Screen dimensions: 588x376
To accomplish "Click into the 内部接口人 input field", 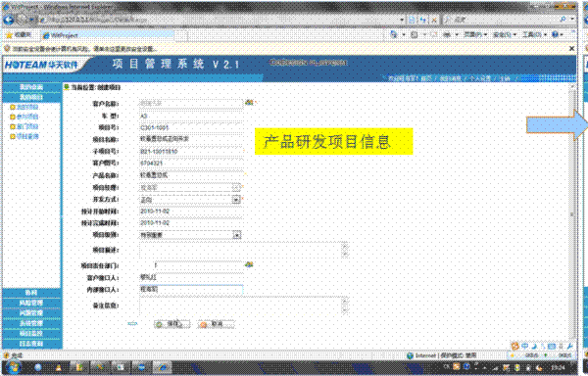I will pyautogui.click(x=191, y=289).
